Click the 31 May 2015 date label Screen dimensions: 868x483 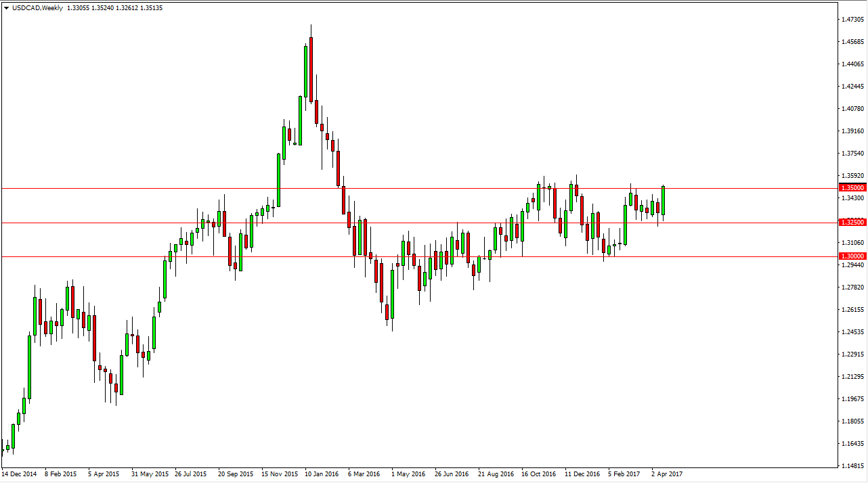pyautogui.click(x=150, y=474)
